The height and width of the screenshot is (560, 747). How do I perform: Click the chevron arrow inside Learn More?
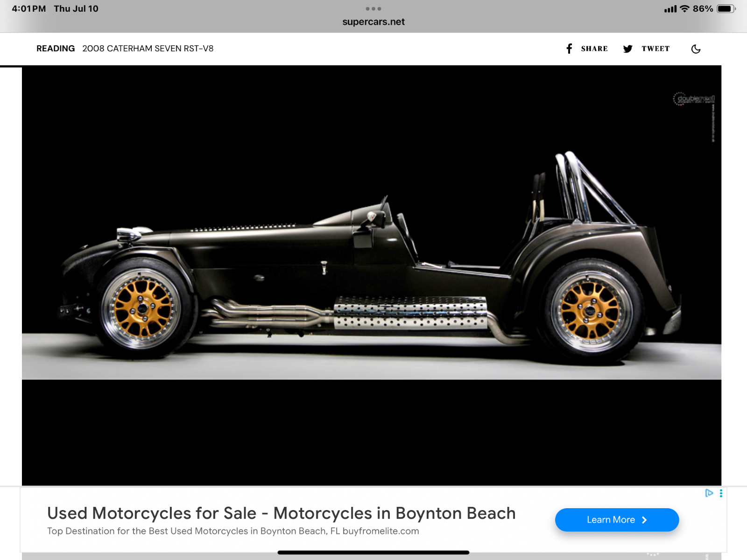645,520
